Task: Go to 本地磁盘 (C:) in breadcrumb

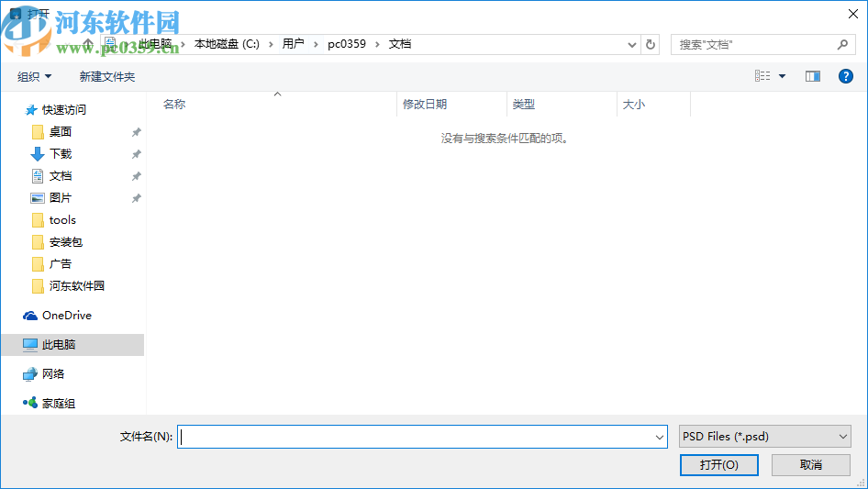Action: click(x=227, y=44)
